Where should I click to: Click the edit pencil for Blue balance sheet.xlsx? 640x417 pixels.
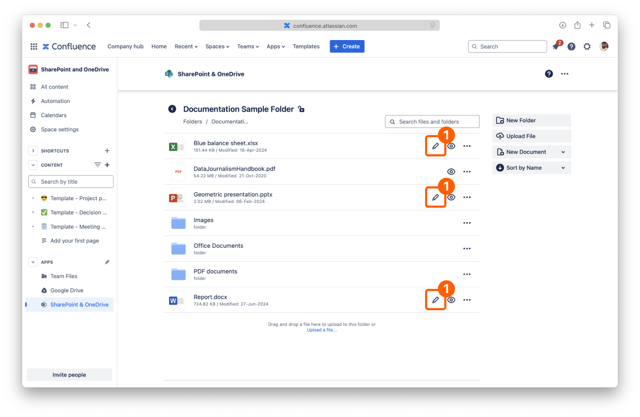[x=435, y=146]
